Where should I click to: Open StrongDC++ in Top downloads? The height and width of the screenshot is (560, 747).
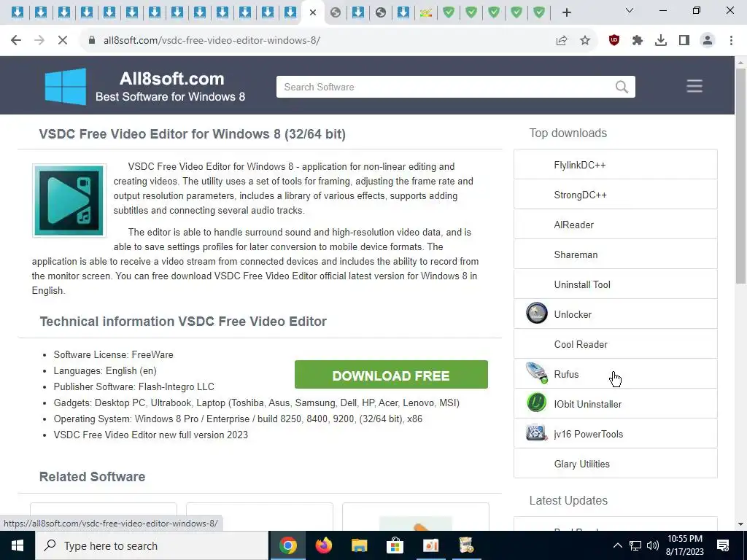[x=616, y=195]
